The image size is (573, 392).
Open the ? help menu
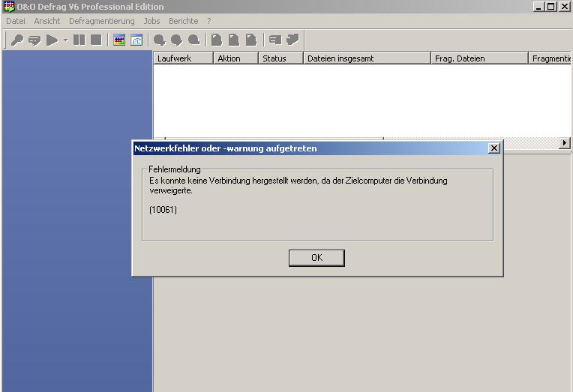[x=209, y=21]
